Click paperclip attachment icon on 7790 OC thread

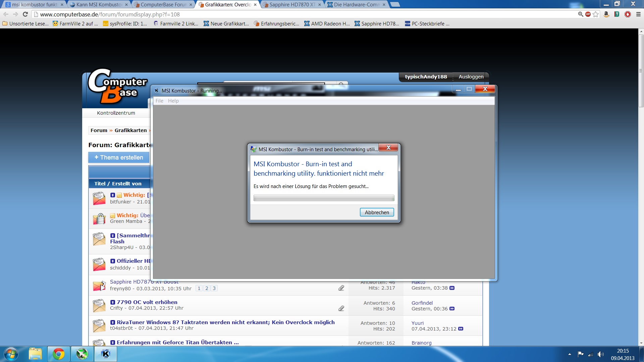click(x=341, y=308)
